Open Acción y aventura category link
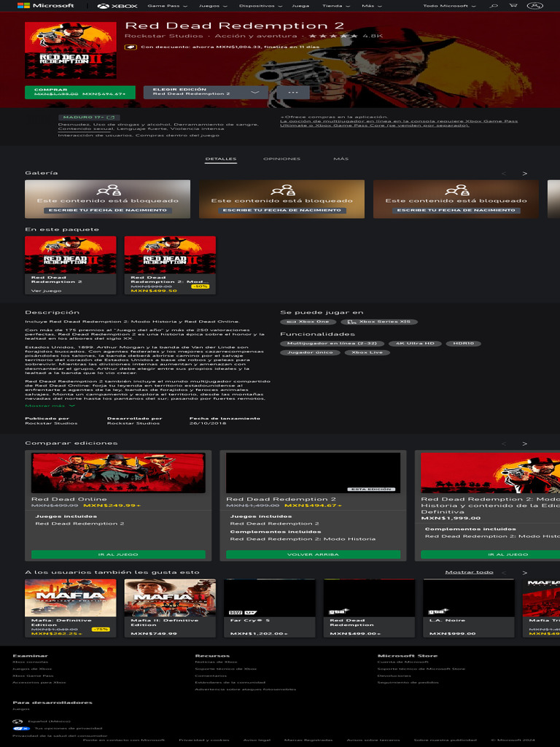This screenshot has height=747, width=560. pyautogui.click(x=256, y=36)
